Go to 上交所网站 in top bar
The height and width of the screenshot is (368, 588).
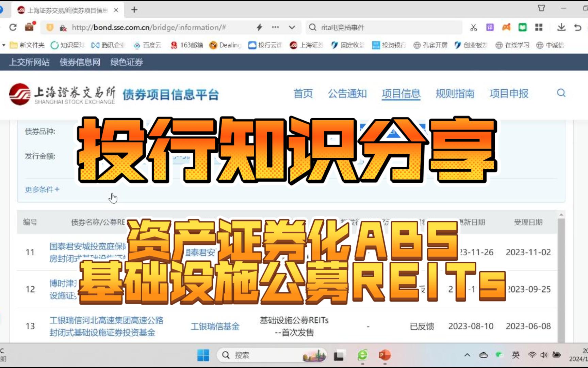29,62
